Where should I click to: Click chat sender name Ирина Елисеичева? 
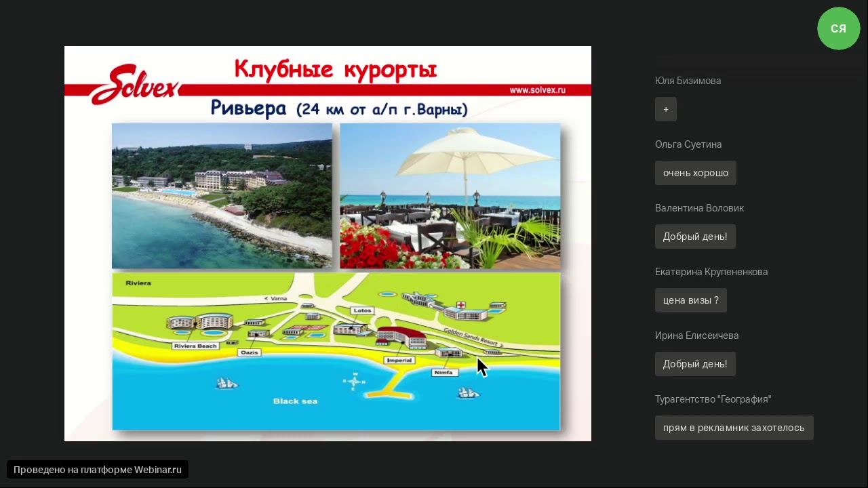pyautogui.click(x=696, y=335)
